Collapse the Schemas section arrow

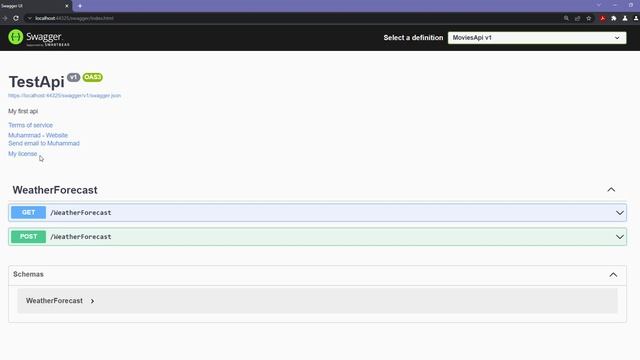[x=613, y=275]
